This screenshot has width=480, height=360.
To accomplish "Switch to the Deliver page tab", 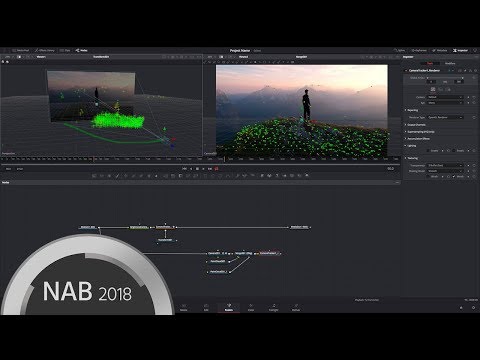I will (296, 307).
